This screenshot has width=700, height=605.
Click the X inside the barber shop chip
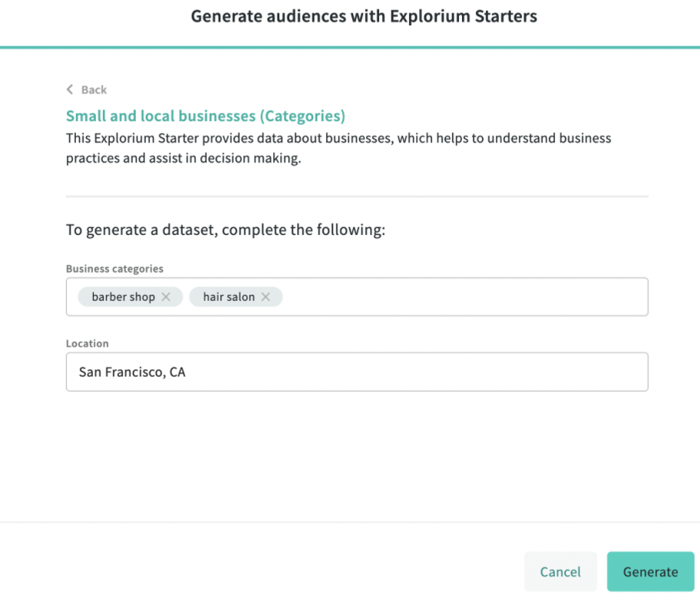coord(167,296)
